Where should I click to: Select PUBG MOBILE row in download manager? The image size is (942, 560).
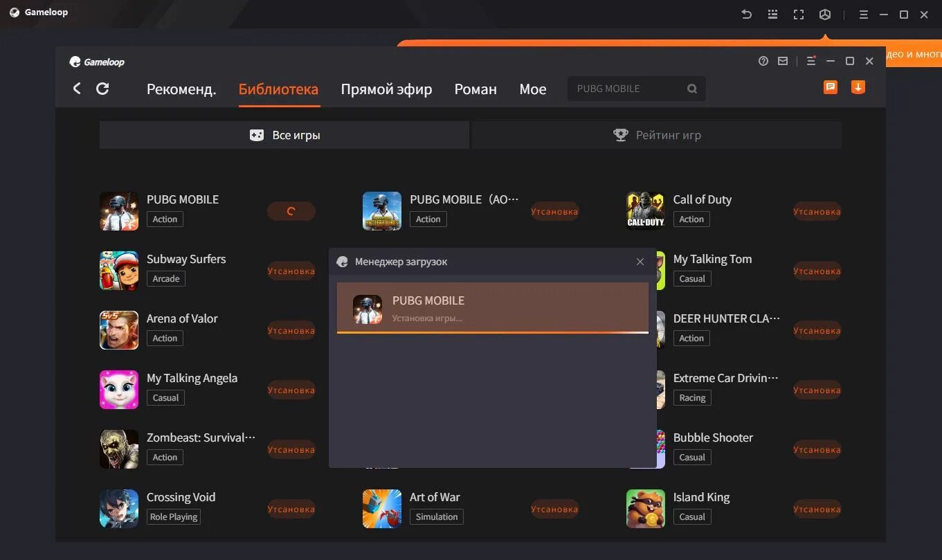[493, 307]
